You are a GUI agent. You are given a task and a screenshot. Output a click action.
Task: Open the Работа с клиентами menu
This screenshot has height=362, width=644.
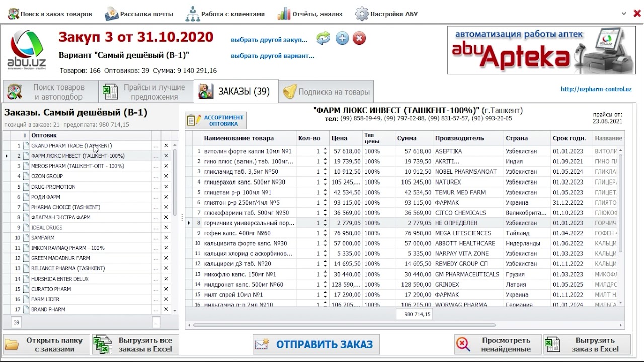click(225, 14)
